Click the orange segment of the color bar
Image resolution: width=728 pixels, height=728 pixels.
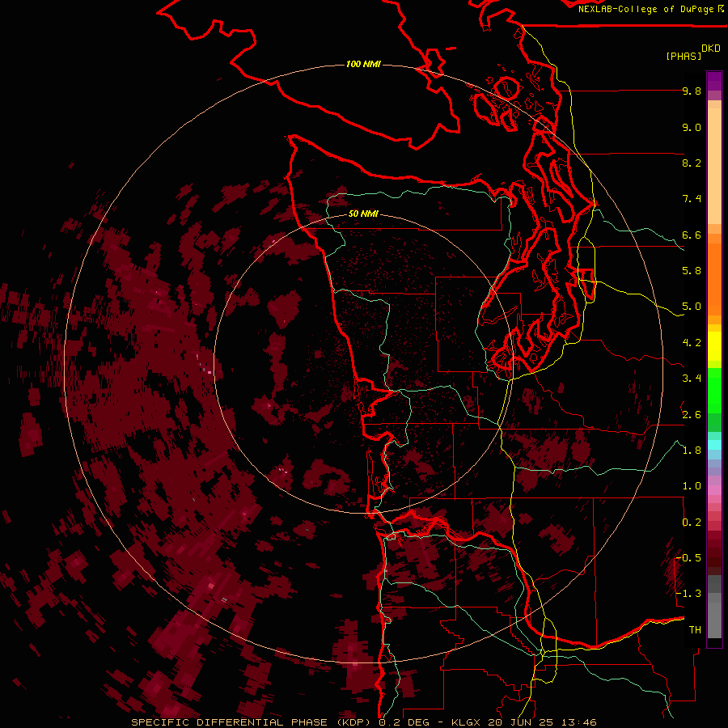pyautogui.click(x=714, y=278)
